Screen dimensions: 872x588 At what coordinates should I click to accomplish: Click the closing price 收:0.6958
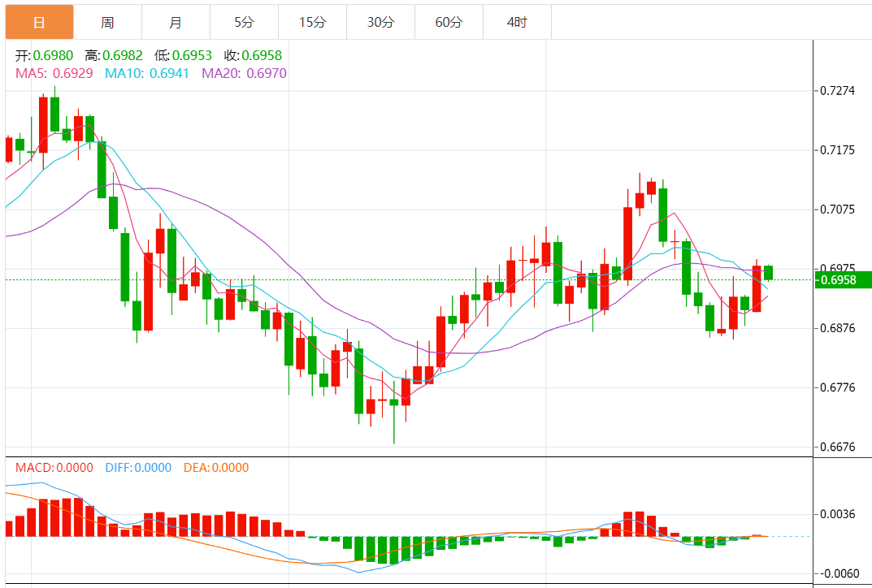(253, 55)
